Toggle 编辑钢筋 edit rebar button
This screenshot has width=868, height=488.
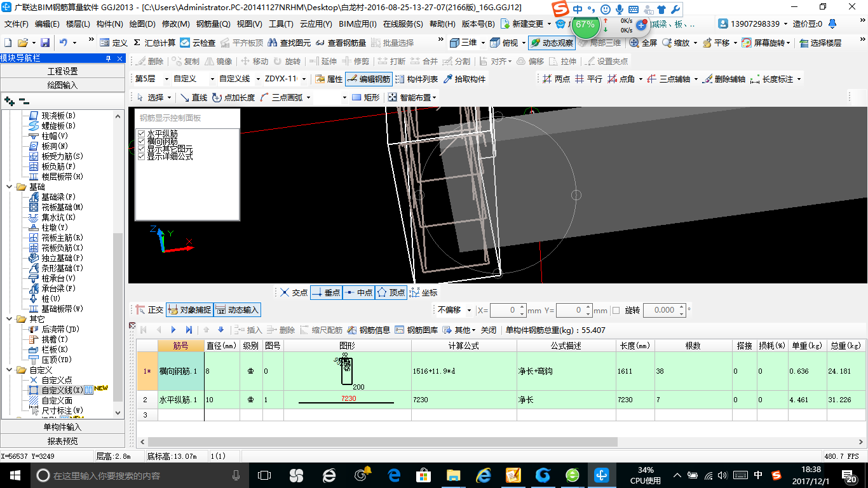(x=369, y=79)
